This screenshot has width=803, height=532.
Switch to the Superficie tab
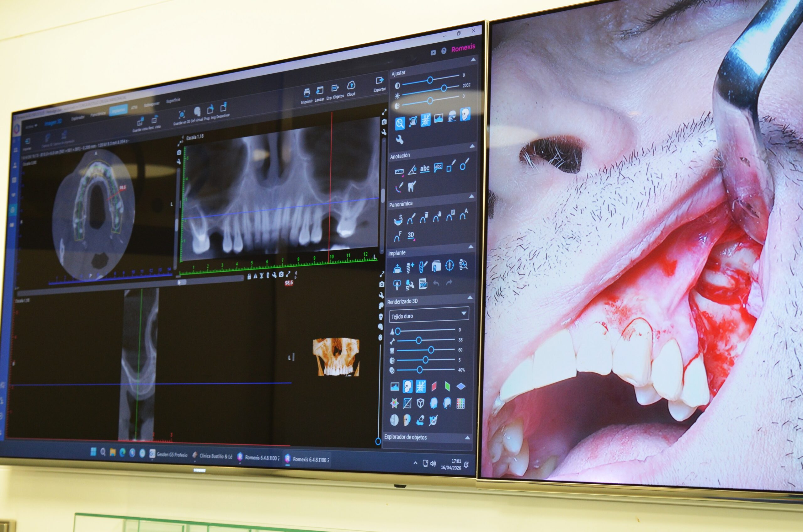pyautogui.click(x=173, y=101)
